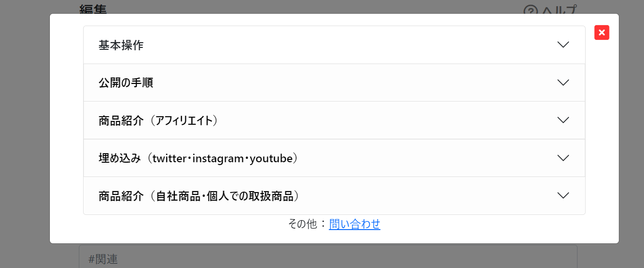Open the 商品紹介（アフィリエイト） help topic
The height and width of the screenshot is (268, 644).
[334, 120]
